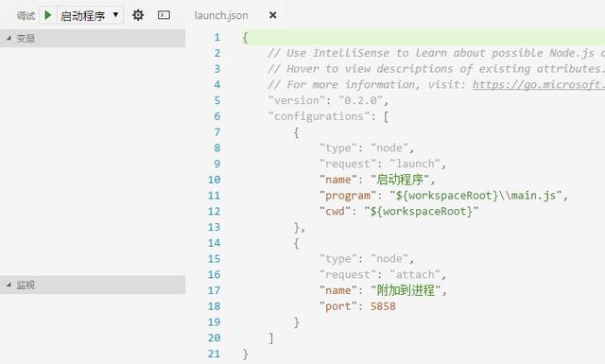Click the "cwd" key
Image resolution: width=605 pixels, height=364 pixels.
335,211
